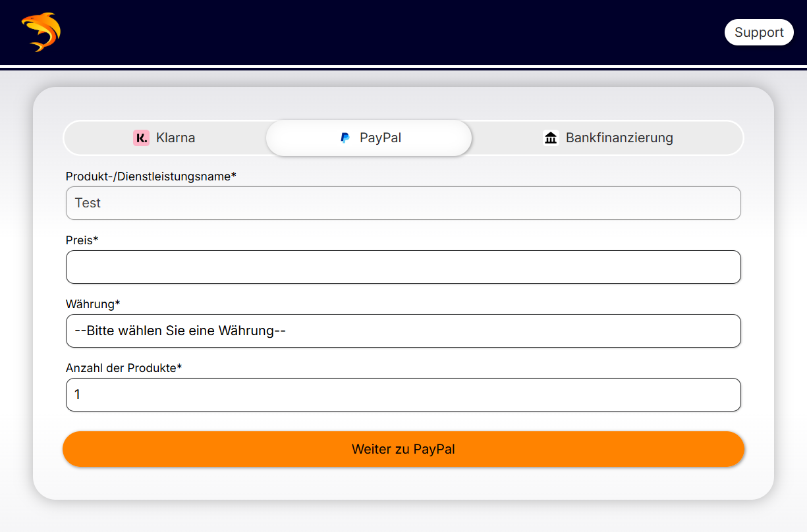The width and height of the screenshot is (807, 532).
Task: Click the bank building icon
Action: 551,138
